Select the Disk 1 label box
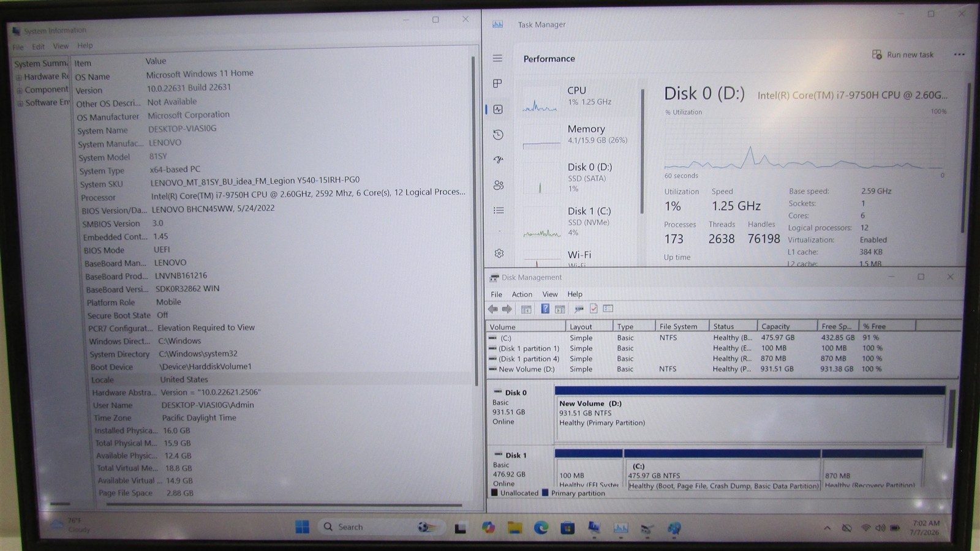Screen dimensions: 980x551 (x=521, y=468)
